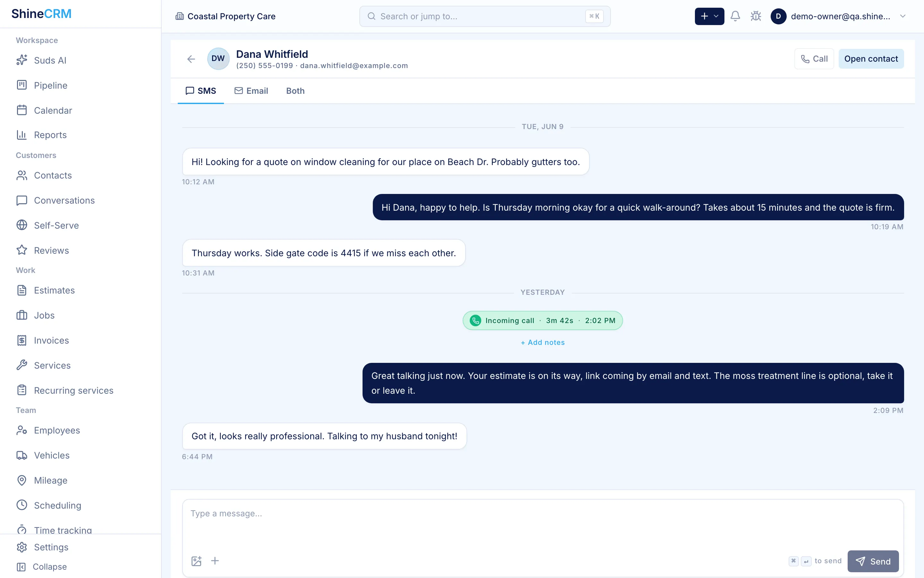This screenshot has height=578, width=924.
Task: Click the 'looks really professional' message
Action: pyautogui.click(x=325, y=436)
